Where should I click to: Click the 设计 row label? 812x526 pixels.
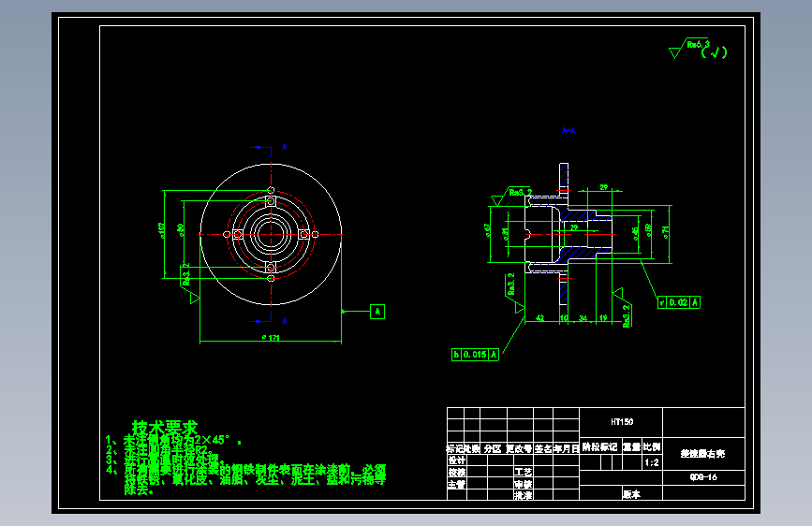click(x=457, y=460)
